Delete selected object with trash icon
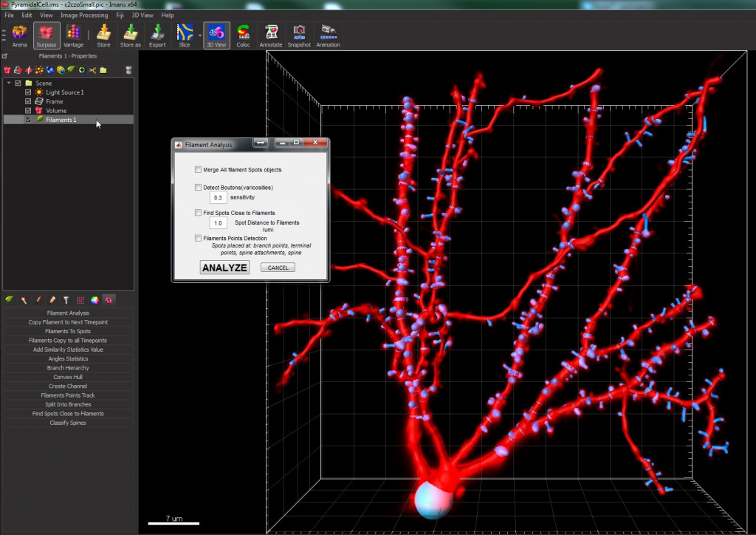This screenshot has height=535, width=756. (x=128, y=70)
